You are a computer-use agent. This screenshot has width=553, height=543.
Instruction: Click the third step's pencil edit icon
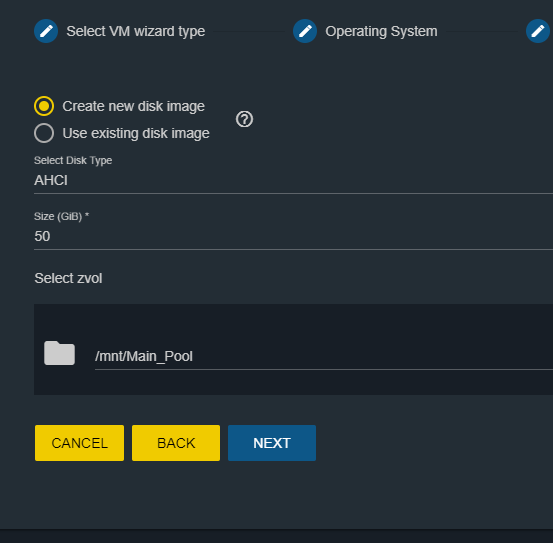(538, 31)
